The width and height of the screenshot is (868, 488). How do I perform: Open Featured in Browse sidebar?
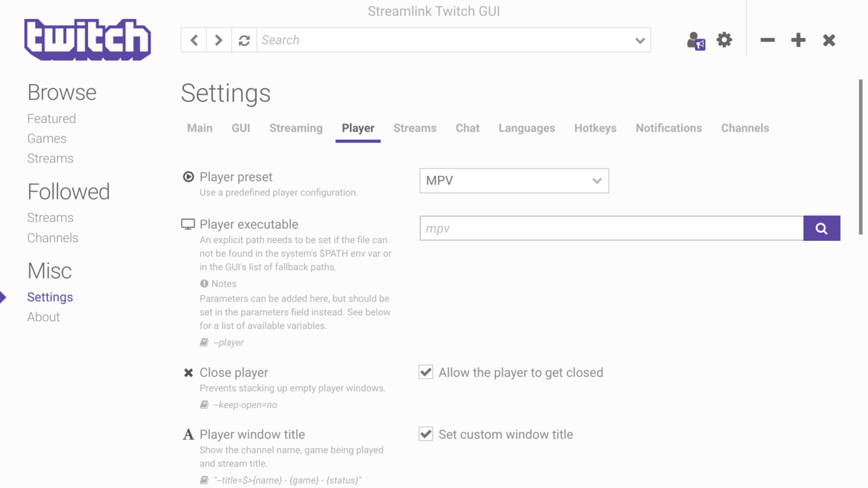tap(52, 119)
